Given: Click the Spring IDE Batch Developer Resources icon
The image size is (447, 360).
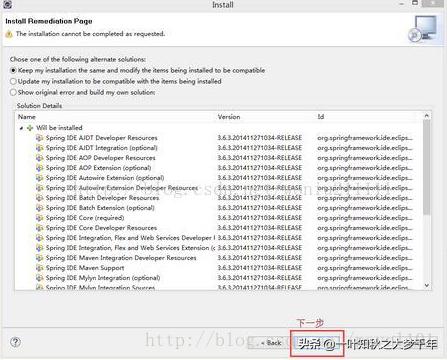Looking at the screenshot, I should pyautogui.click(x=40, y=198).
